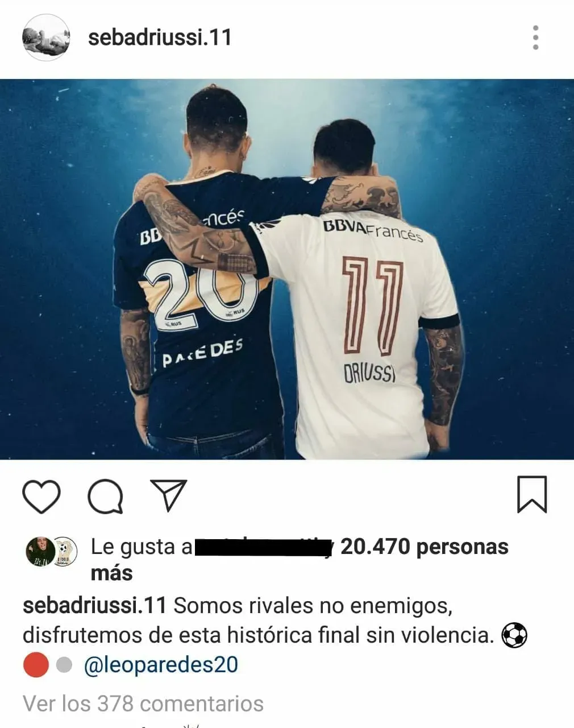574x728 pixels.
Task: Tap the Driussi 11 jersey in photo
Action: tap(357, 333)
